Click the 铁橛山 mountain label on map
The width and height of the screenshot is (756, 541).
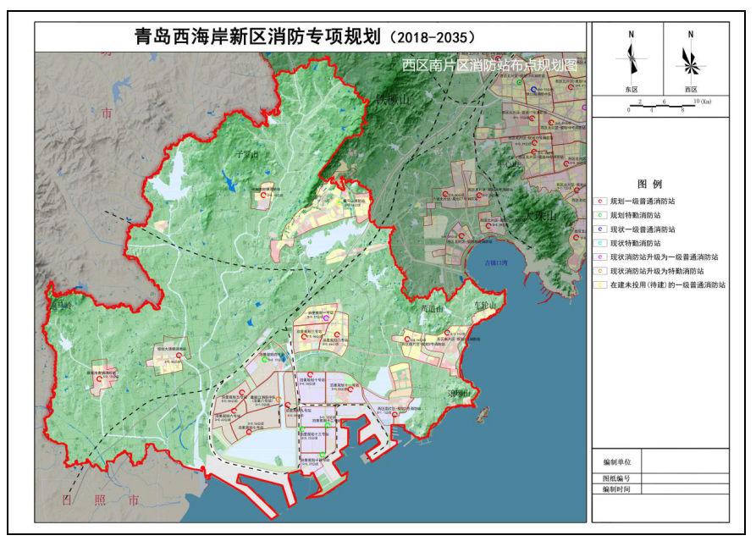pos(392,101)
